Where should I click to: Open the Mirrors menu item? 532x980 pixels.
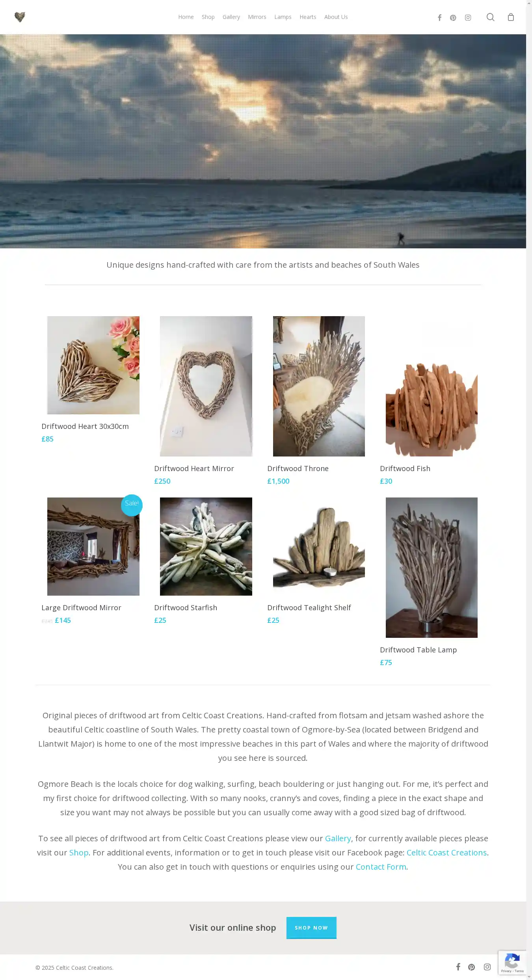click(257, 17)
